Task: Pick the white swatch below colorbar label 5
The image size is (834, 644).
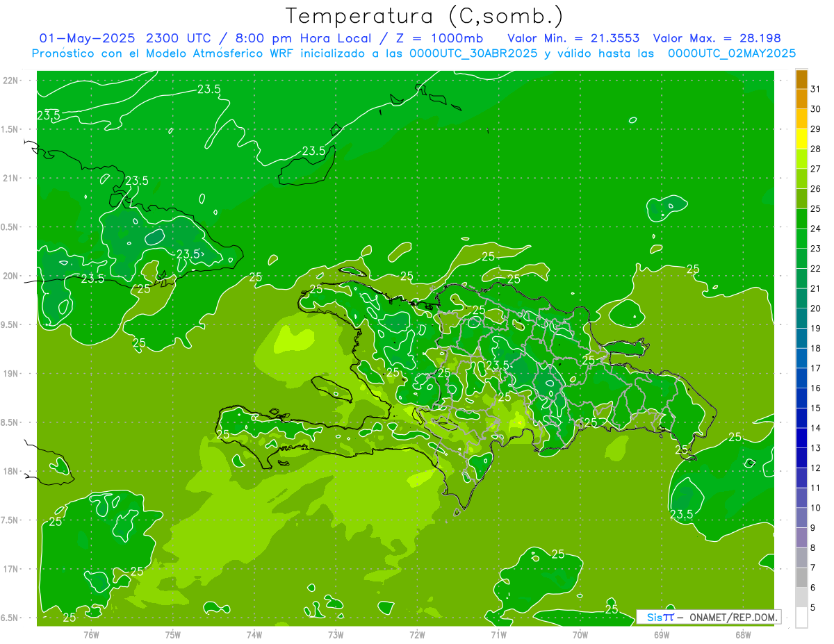Action: click(801, 618)
